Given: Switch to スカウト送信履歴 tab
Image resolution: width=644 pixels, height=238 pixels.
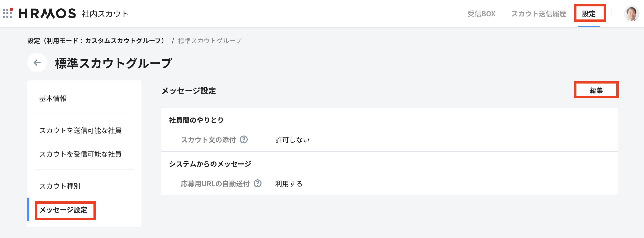Looking at the screenshot, I should [x=538, y=14].
